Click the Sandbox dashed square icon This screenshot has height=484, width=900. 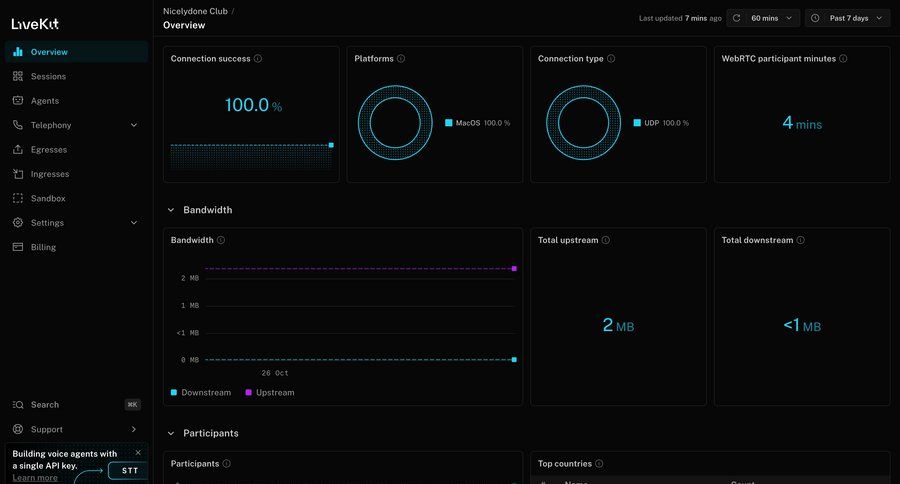(18, 198)
